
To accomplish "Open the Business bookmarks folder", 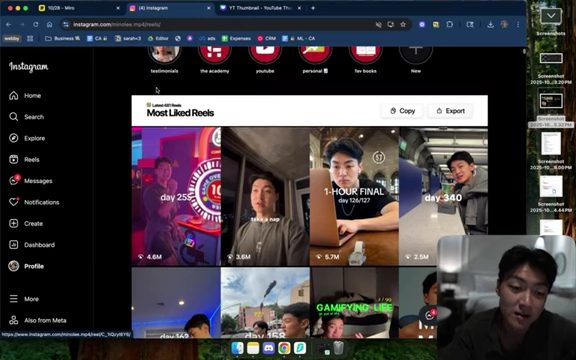I will [62, 38].
